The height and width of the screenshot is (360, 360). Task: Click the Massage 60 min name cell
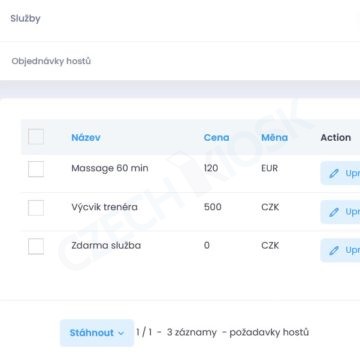[110, 168]
